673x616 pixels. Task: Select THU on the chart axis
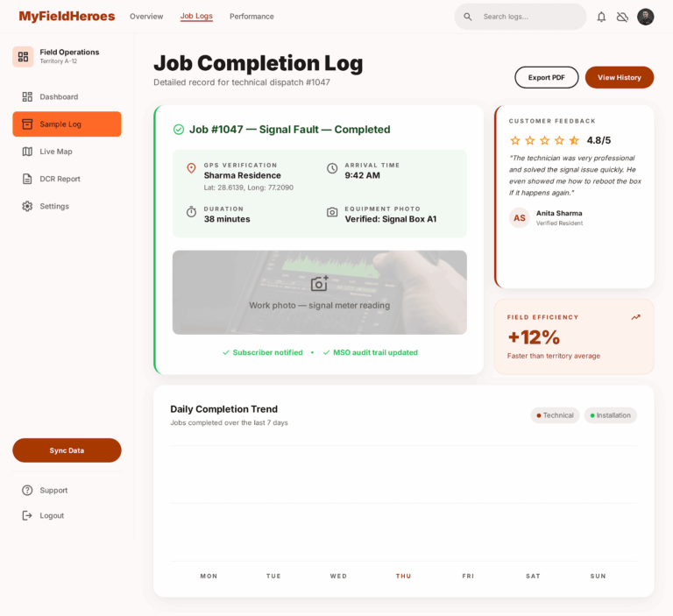tap(403, 576)
